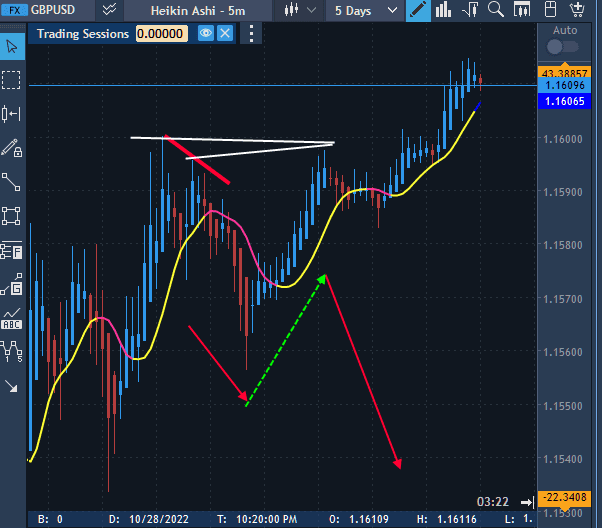The image size is (602, 528).
Task: Click the 1.15800 price axis level
Action: [562, 245]
